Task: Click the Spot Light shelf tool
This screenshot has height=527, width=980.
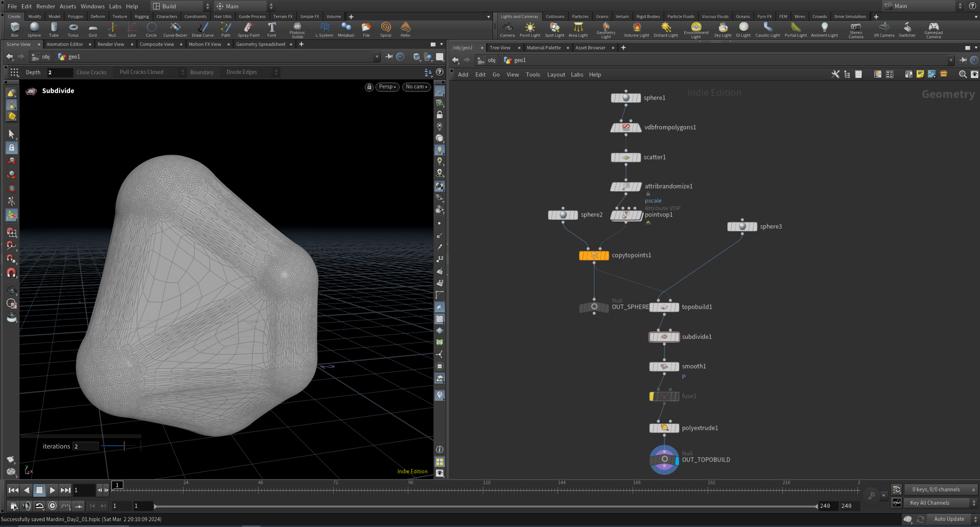Action: point(554,29)
